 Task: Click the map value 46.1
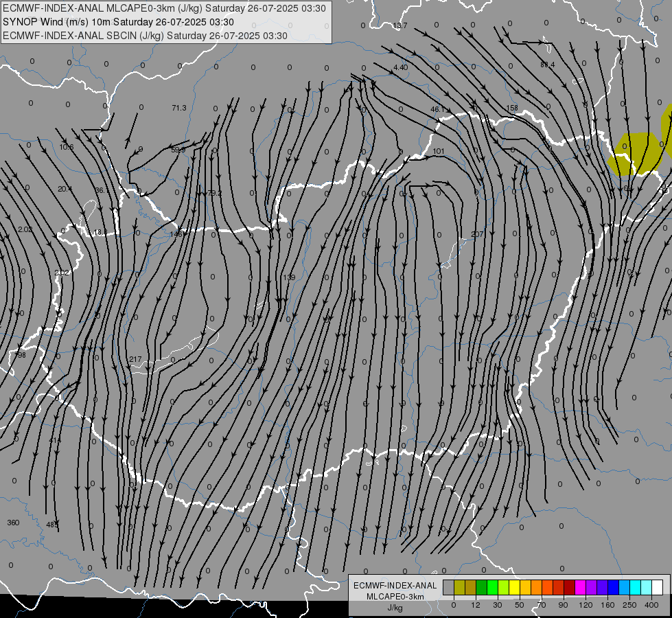tap(437, 109)
